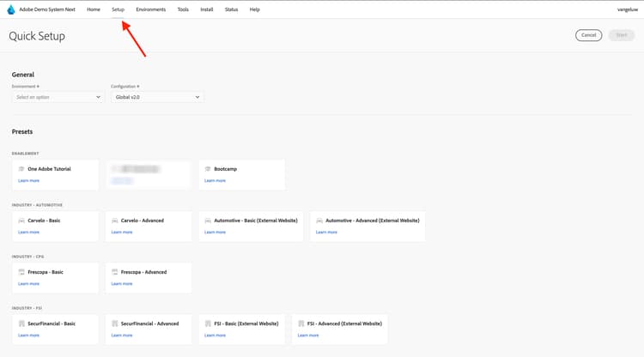Open Learn more for Automotive - Basic
This screenshot has height=357, width=644.
point(215,233)
